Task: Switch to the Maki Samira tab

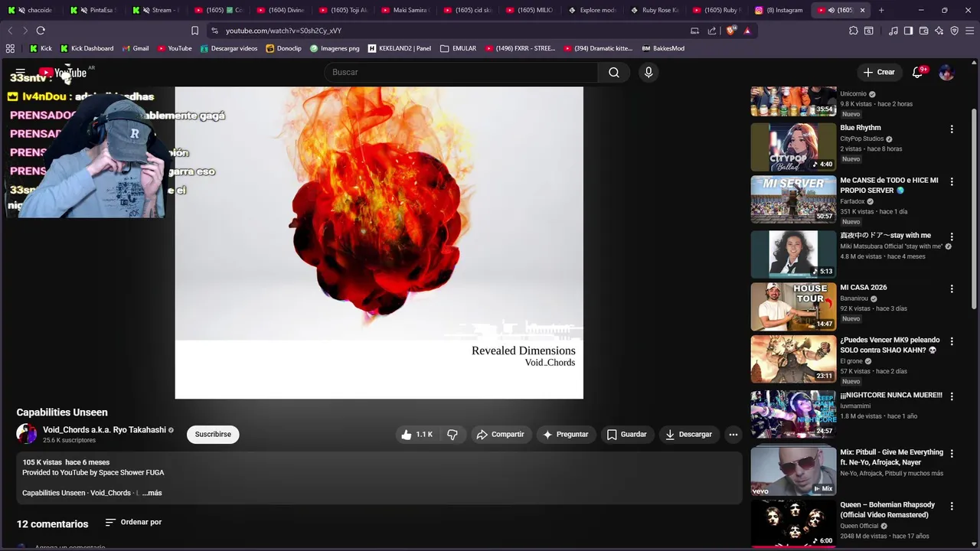Action: click(405, 10)
